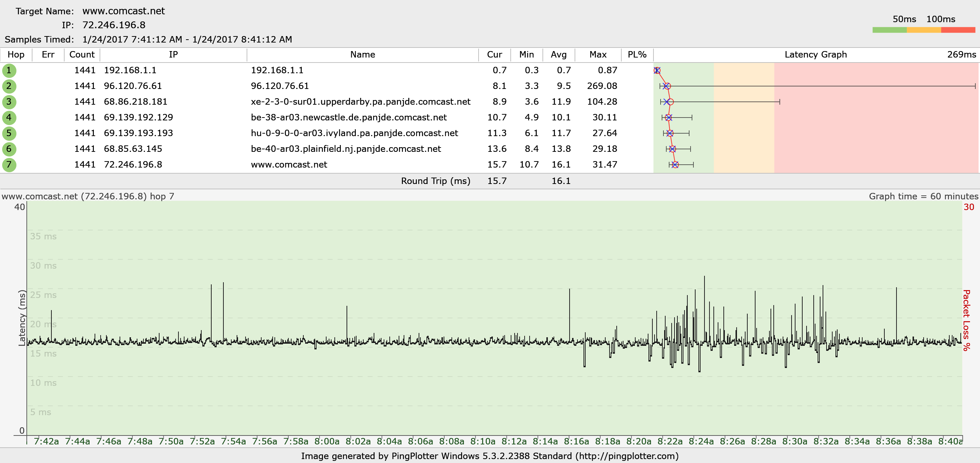Click the PL% column header
980x463 pixels.
point(637,54)
